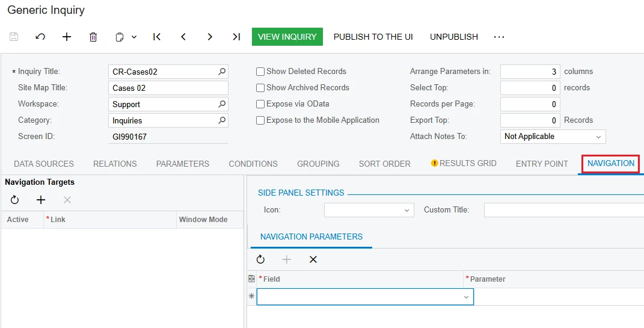This screenshot has width=644, height=328.
Task: Go to the previous record
Action: [x=183, y=37]
